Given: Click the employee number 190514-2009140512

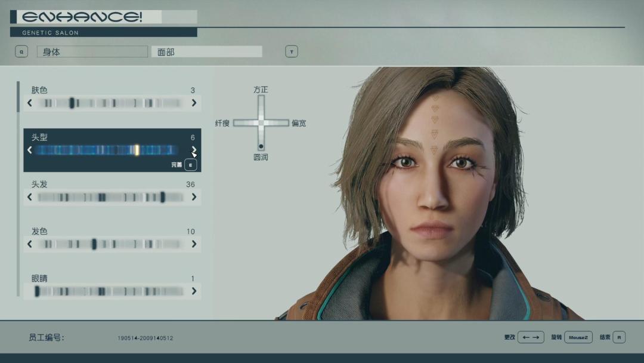Looking at the screenshot, I should [145, 338].
